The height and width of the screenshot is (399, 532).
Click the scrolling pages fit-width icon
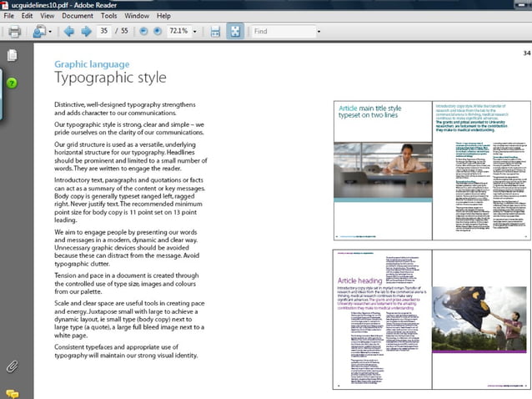[x=215, y=32]
